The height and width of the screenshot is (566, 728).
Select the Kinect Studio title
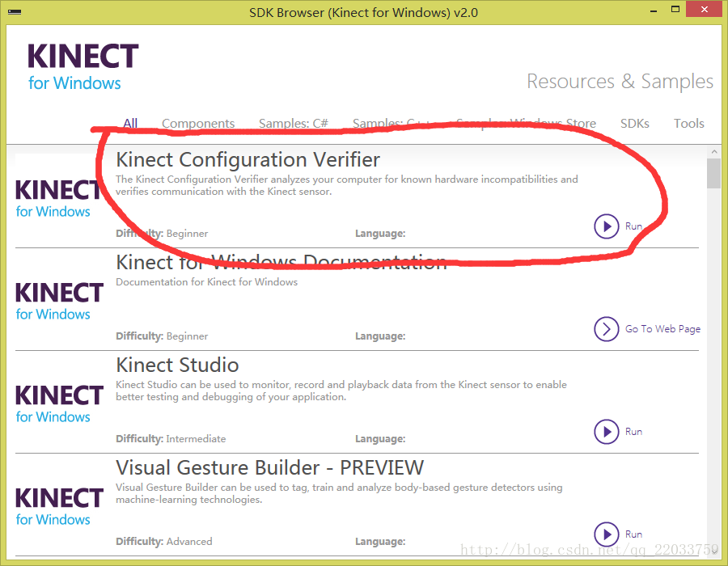pos(177,365)
